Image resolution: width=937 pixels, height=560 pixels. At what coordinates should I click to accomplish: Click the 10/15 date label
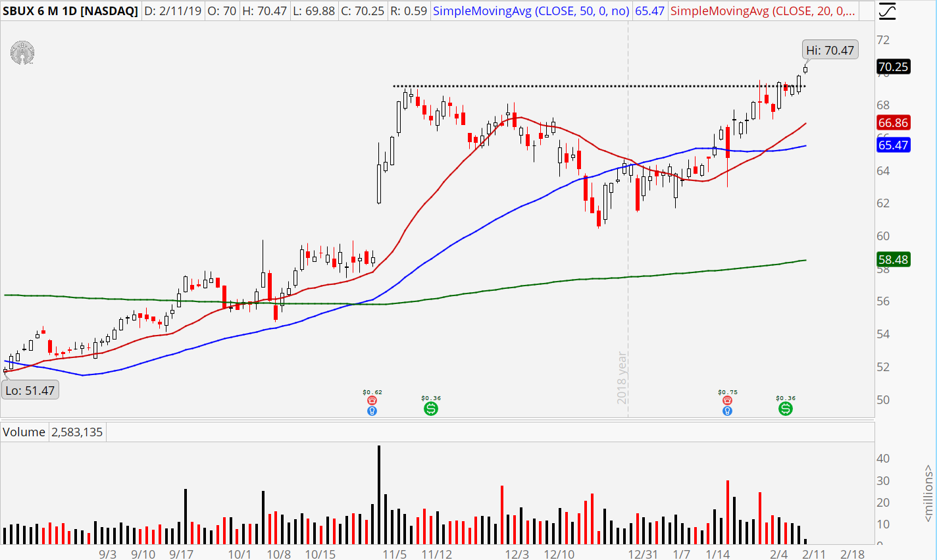[320, 554]
